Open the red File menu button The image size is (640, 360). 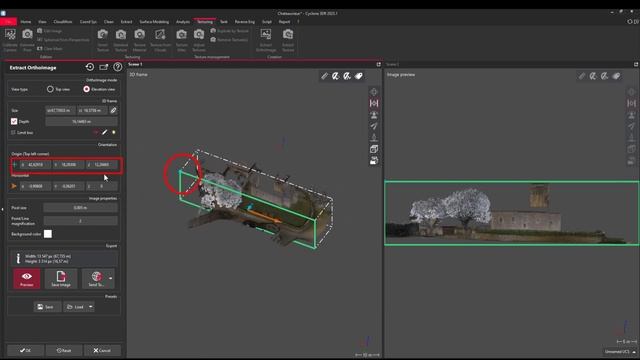[8, 22]
